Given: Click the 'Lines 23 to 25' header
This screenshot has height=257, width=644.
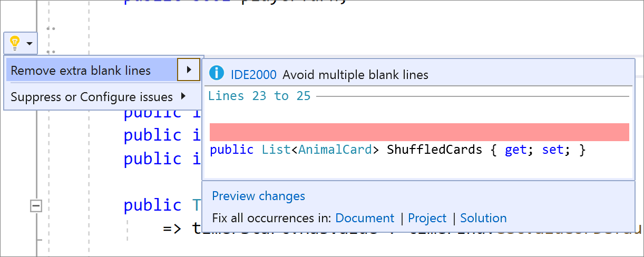Looking at the screenshot, I should coord(259,96).
